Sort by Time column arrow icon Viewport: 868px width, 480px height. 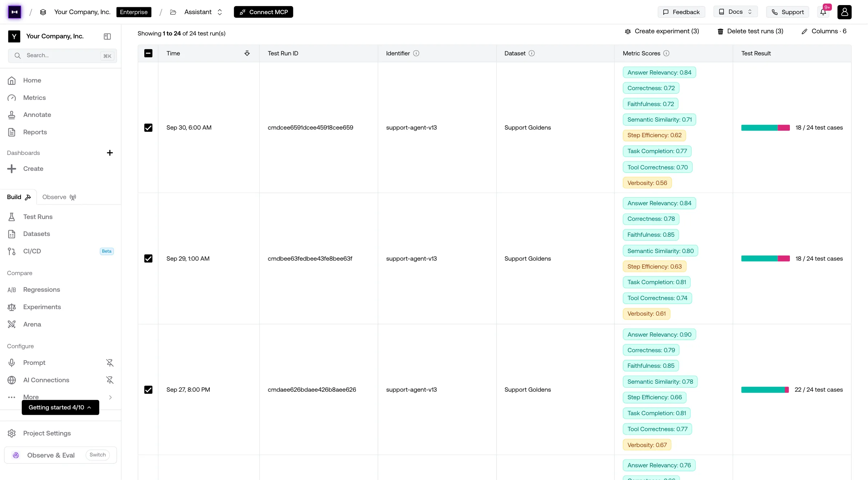247,53
